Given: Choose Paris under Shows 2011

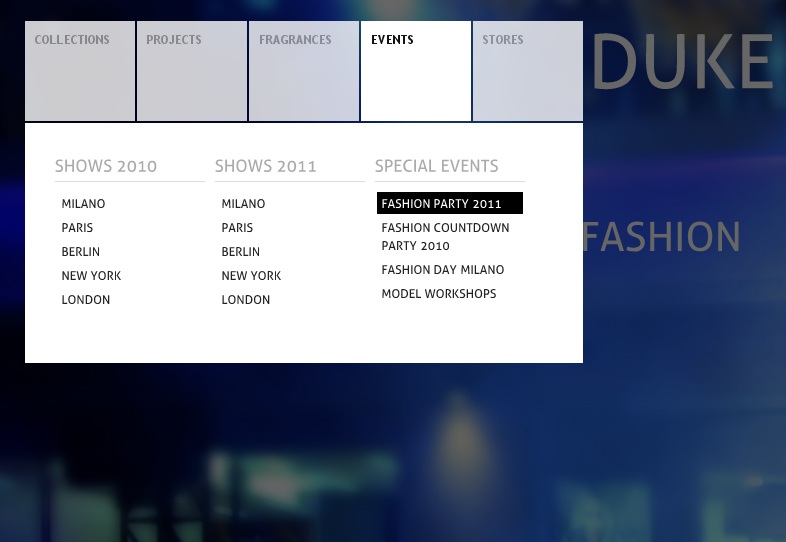Looking at the screenshot, I should [x=237, y=228].
